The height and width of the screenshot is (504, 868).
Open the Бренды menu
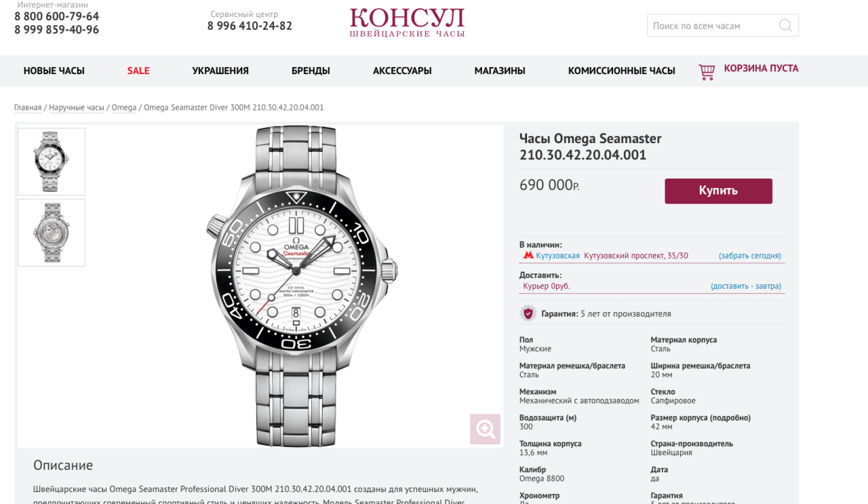pos(311,71)
